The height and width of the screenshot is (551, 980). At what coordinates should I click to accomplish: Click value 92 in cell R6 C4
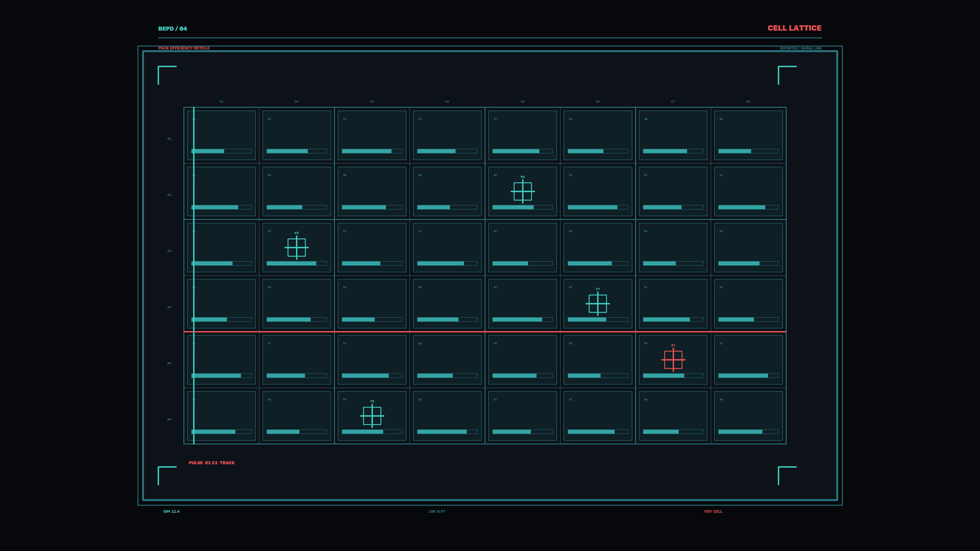coord(420,400)
